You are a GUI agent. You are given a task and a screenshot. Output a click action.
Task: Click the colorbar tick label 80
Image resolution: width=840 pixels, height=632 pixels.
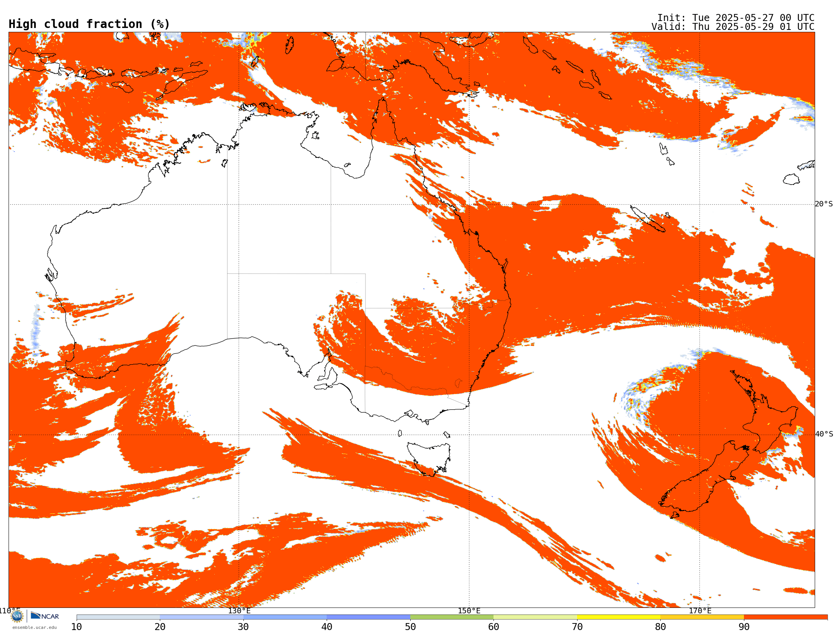660,627
